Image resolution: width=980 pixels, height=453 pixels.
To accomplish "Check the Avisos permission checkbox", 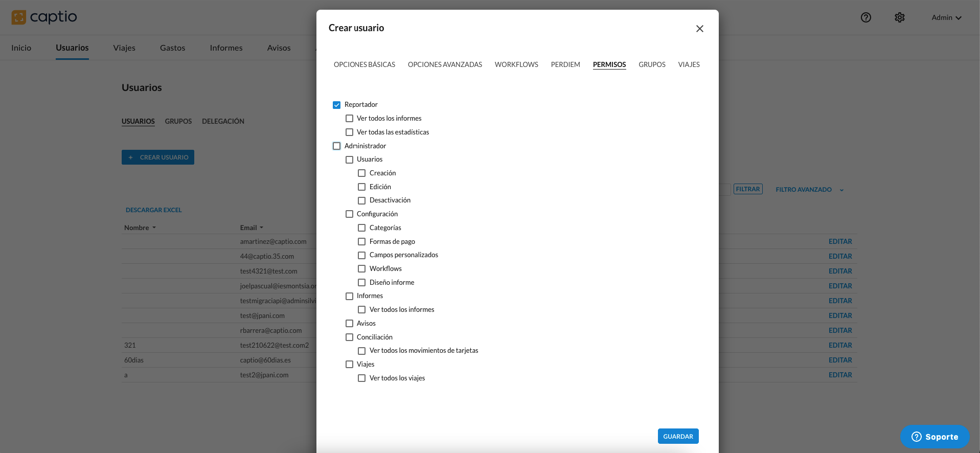I will pyautogui.click(x=349, y=324).
